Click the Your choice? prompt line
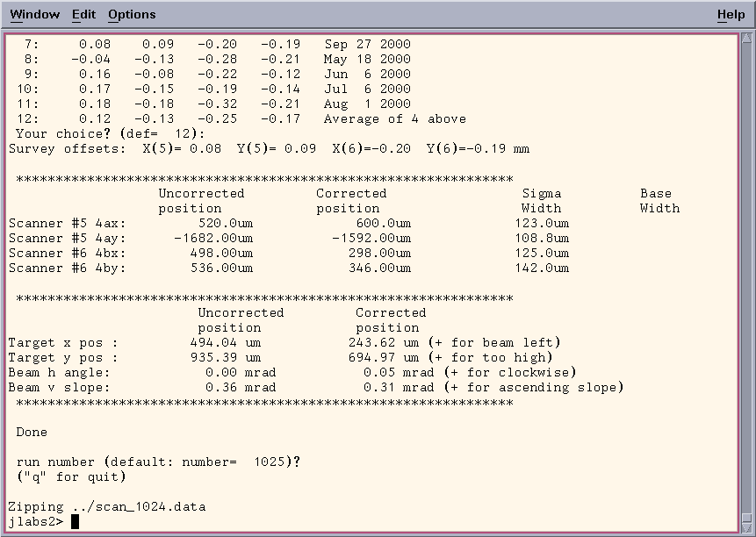 pyautogui.click(x=111, y=134)
